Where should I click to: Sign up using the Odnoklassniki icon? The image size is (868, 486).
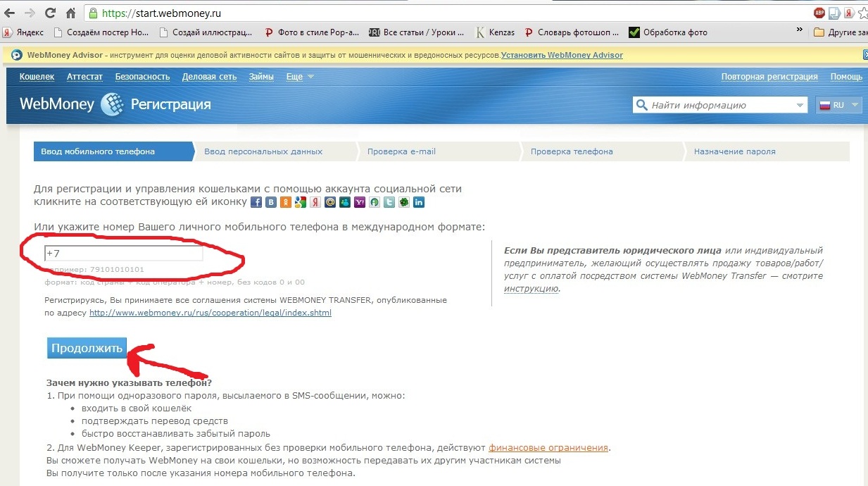tap(286, 202)
